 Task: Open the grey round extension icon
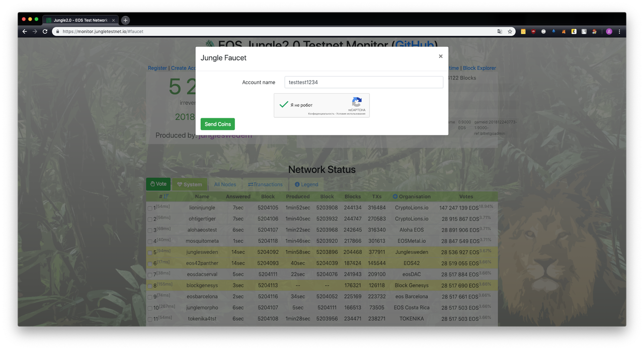coord(543,31)
